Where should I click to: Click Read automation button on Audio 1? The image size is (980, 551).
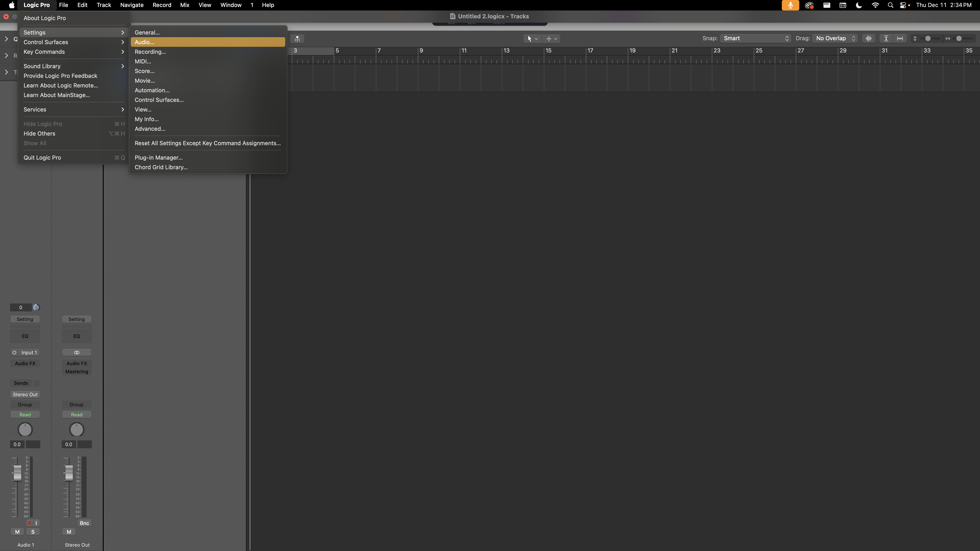tap(25, 415)
